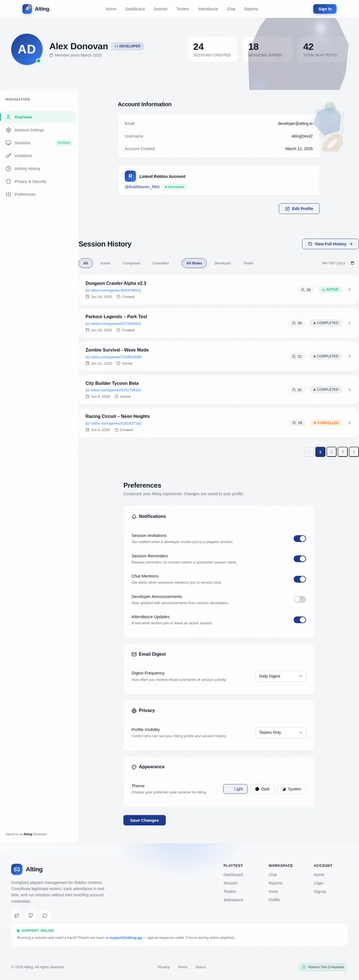Click the sliders icon beside Preferences
The height and width of the screenshot is (980, 359).
click(8, 194)
